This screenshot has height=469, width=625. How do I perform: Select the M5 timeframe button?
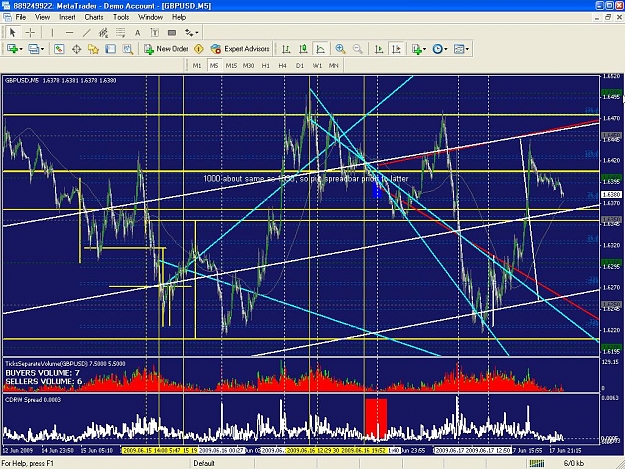pos(214,66)
